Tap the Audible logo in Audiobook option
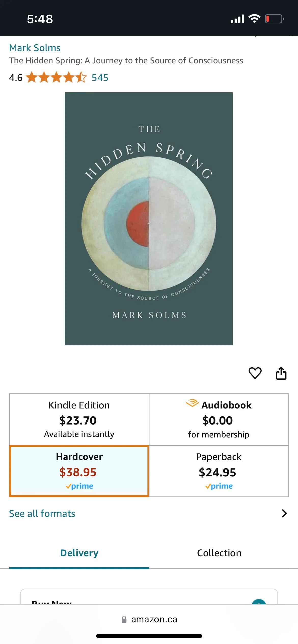Screen dimensions: 298x644 coord(192,403)
